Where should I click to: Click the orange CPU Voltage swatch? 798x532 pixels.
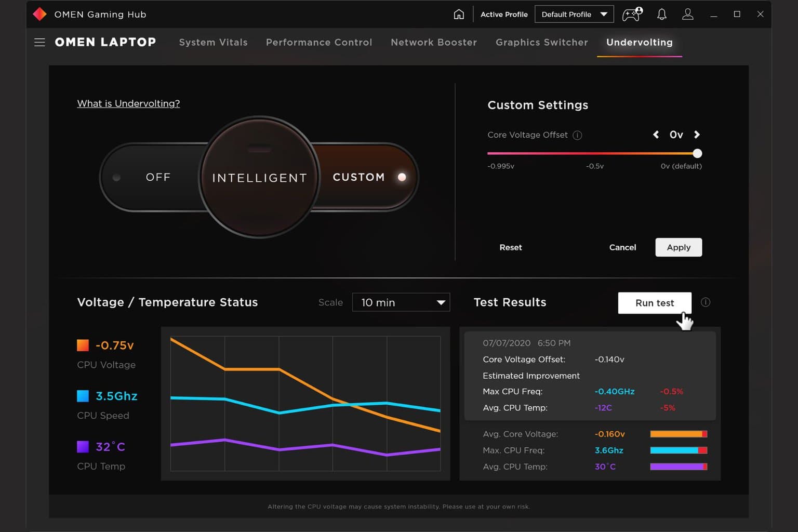click(83, 345)
